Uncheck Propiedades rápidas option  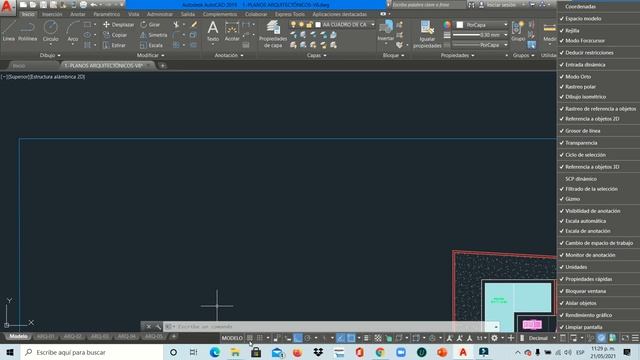pos(598,279)
